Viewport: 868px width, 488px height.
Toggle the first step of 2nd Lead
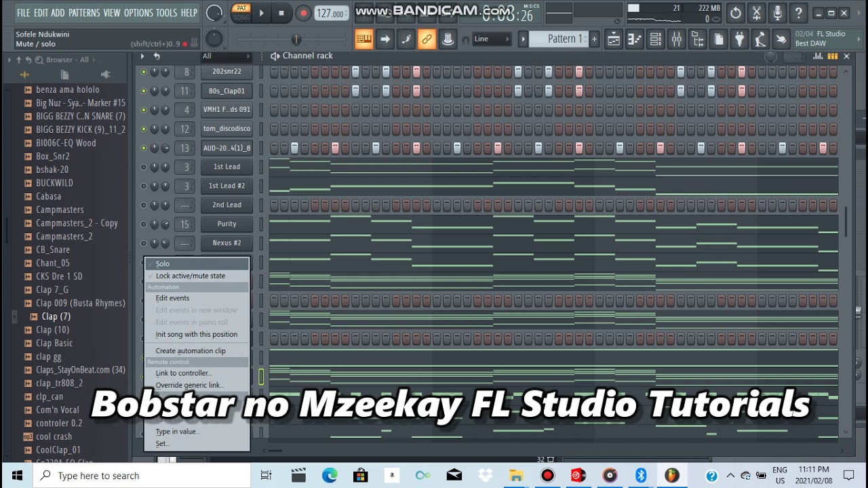click(274, 205)
